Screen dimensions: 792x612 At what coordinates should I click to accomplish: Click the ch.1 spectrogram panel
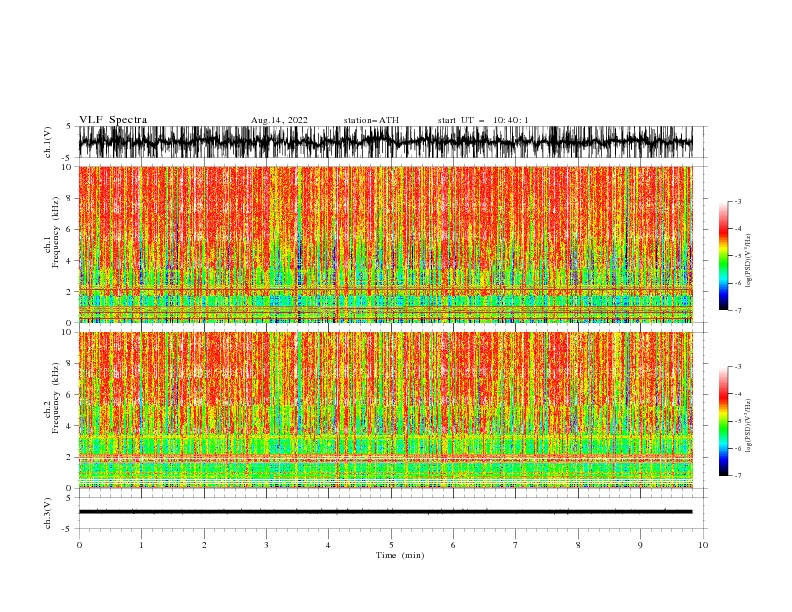(385, 244)
